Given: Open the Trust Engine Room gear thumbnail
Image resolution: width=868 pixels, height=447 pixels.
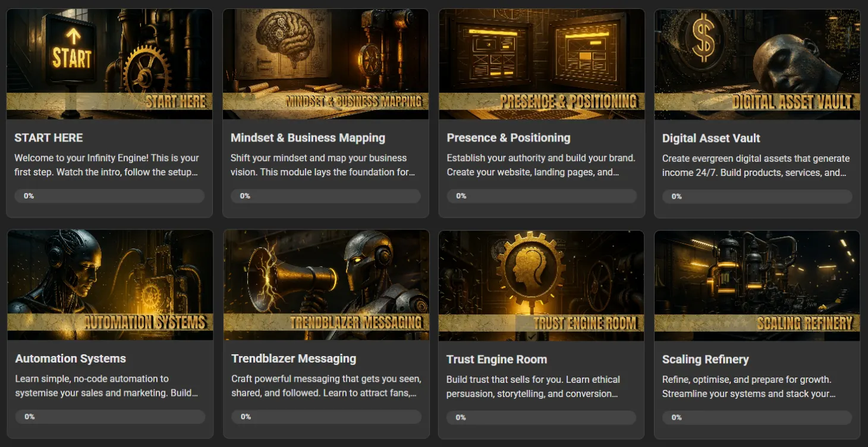Looking at the screenshot, I should pos(541,285).
